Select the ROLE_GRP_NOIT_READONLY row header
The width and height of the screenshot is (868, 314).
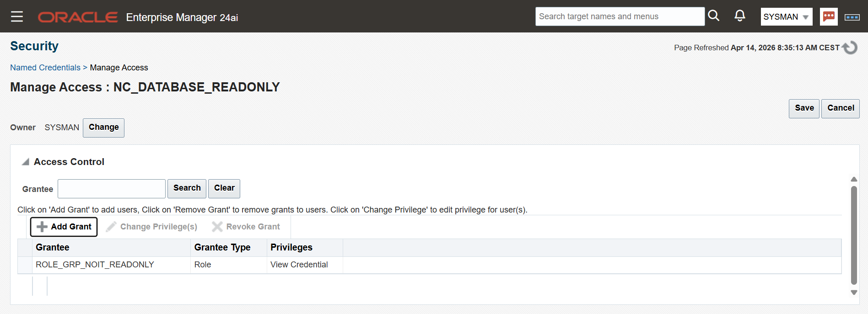(25, 265)
